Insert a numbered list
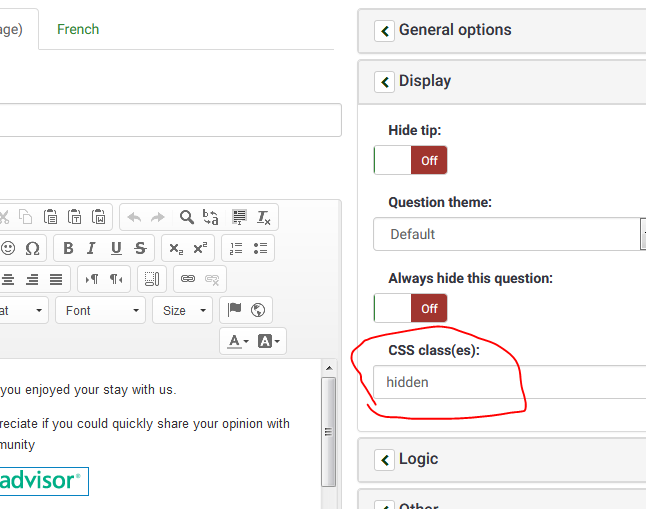 (x=236, y=248)
